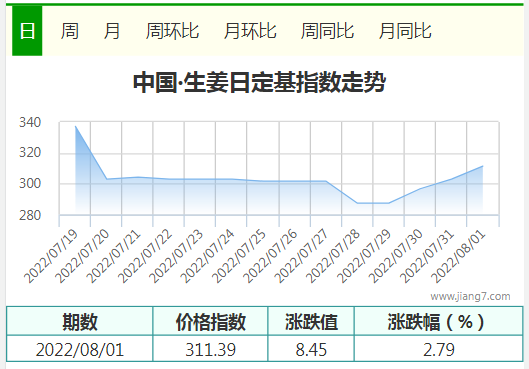Click the 2022/07/28 x-axis date label

point(333,256)
